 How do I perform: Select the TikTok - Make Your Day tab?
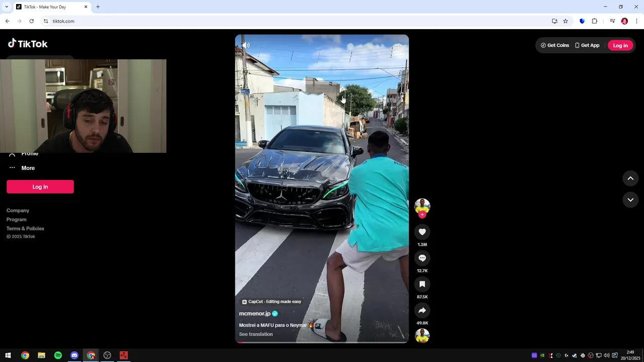point(51,7)
